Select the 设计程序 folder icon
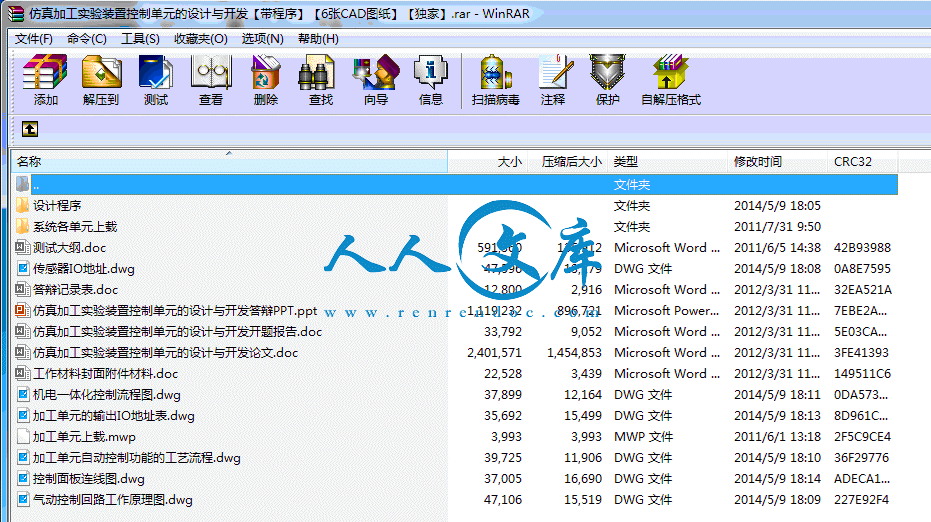Viewport: 931px width, 522px height. (23, 205)
